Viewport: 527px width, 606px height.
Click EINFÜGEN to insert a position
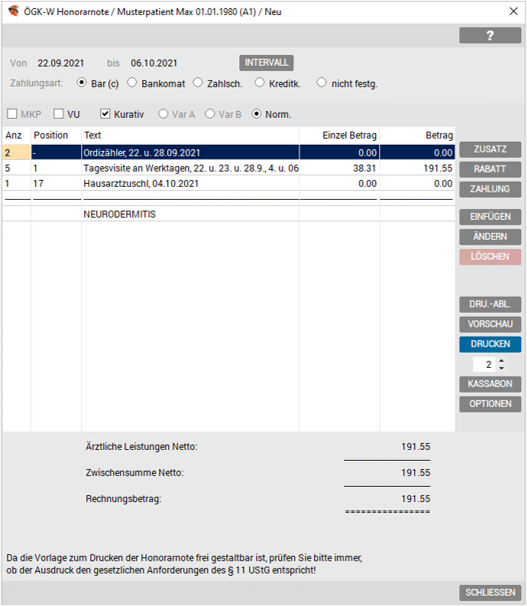(x=490, y=217)
